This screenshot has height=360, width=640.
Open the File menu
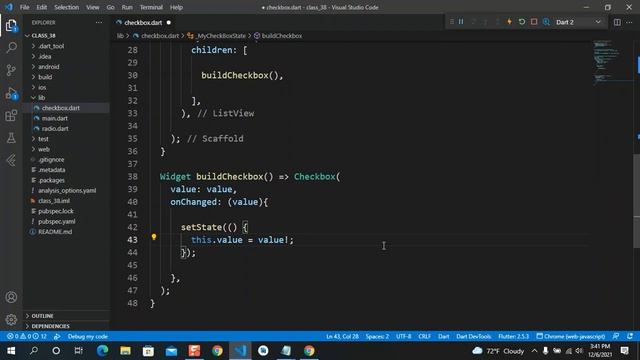[24, 7]
